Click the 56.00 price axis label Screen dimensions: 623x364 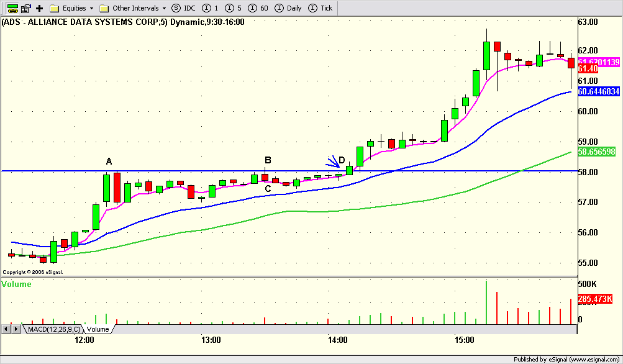(x=588, y=232)
